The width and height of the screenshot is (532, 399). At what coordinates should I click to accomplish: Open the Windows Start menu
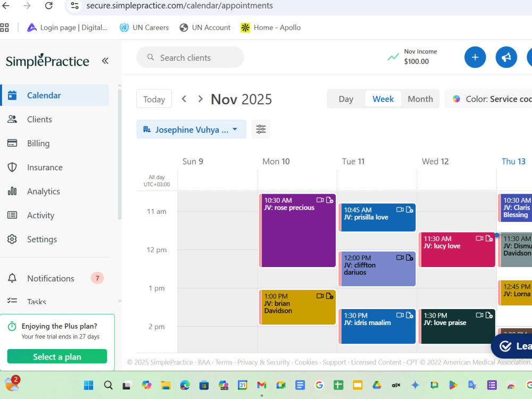tap(88, 385)
